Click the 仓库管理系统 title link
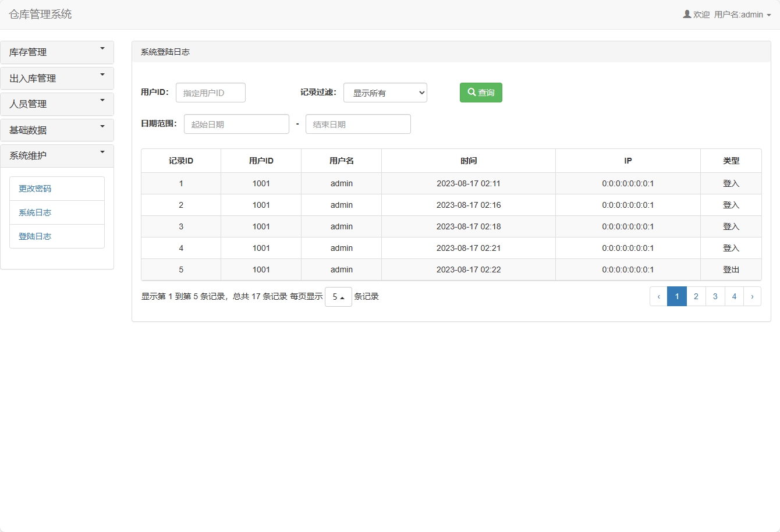 [40, 14]
